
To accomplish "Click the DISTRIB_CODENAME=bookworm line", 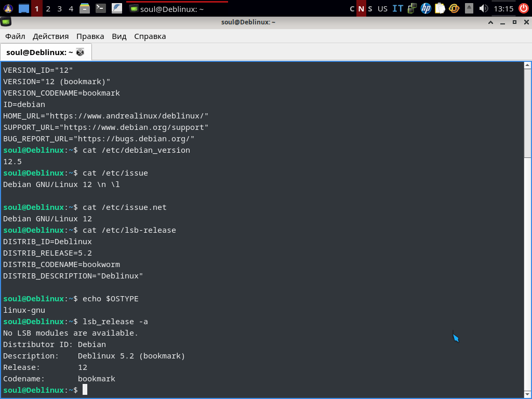I will coord(61,264).
